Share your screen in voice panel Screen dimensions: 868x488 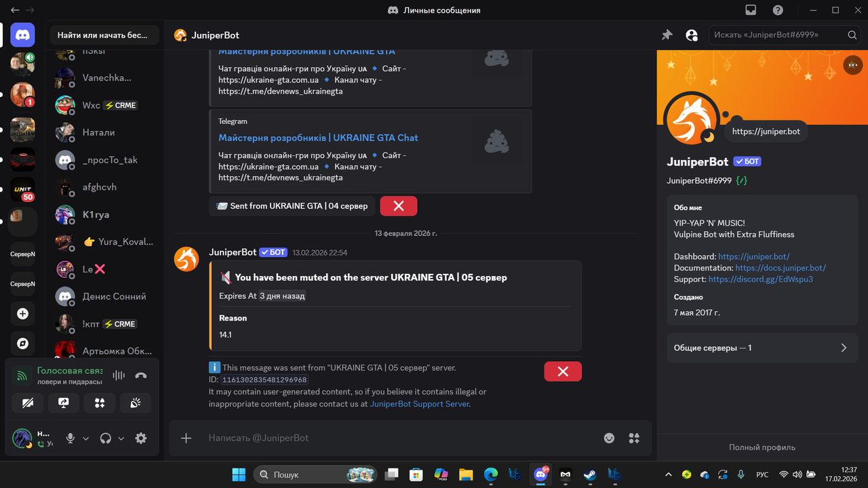click(64, 403)
